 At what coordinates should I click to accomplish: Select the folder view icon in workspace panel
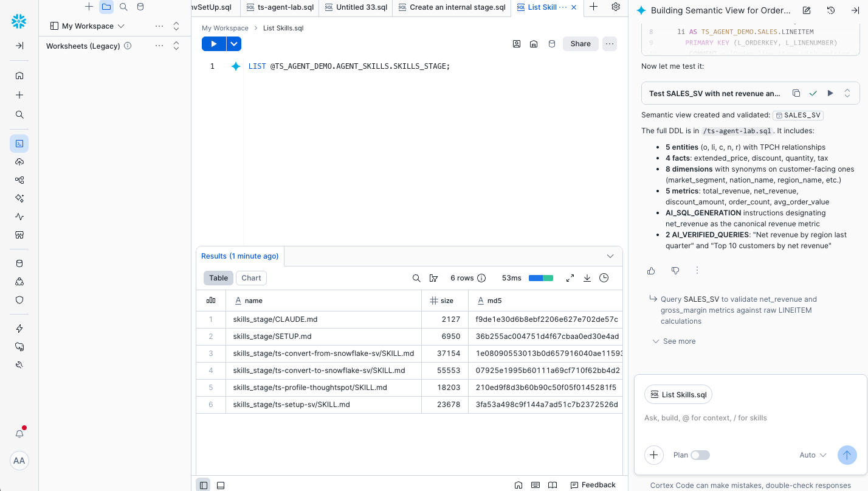[106, 7]
